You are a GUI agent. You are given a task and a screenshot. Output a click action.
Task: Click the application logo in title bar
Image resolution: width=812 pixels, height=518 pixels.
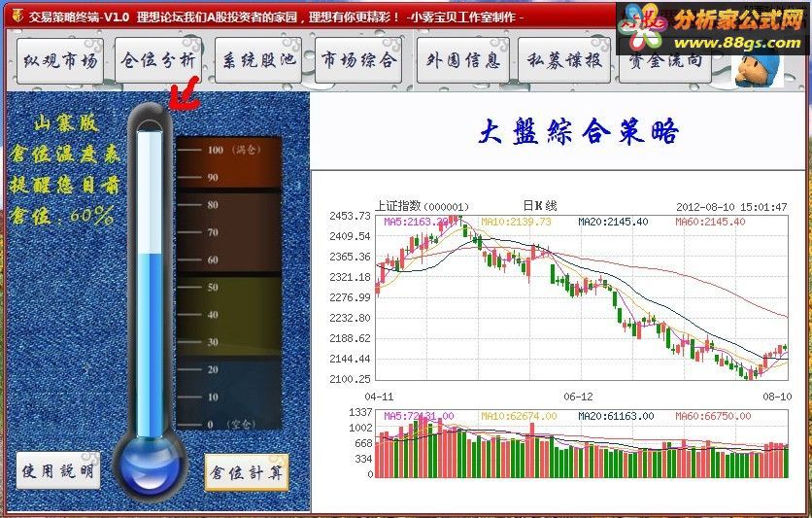tap(17, 16)
